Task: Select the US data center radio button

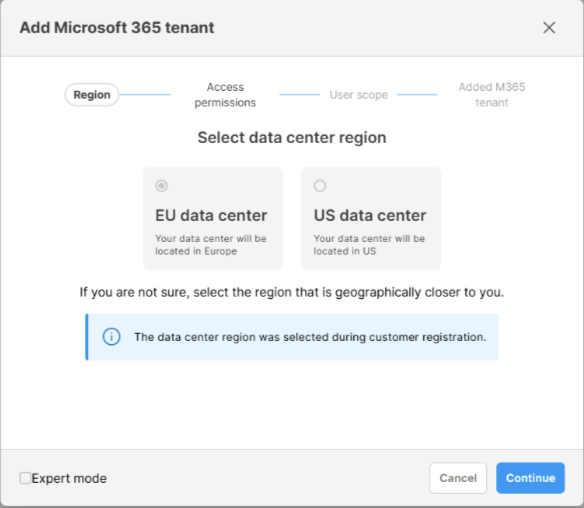Action: 320,185
